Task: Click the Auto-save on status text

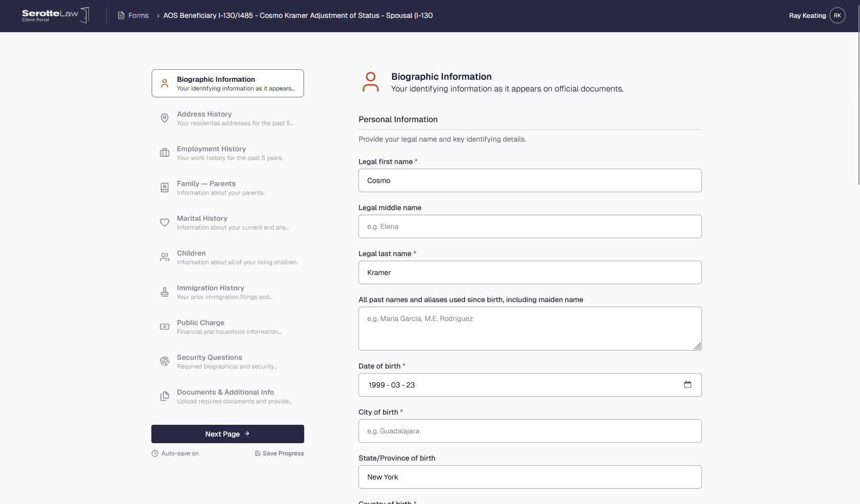Action: pyautogui.click(x=180, y=453)
